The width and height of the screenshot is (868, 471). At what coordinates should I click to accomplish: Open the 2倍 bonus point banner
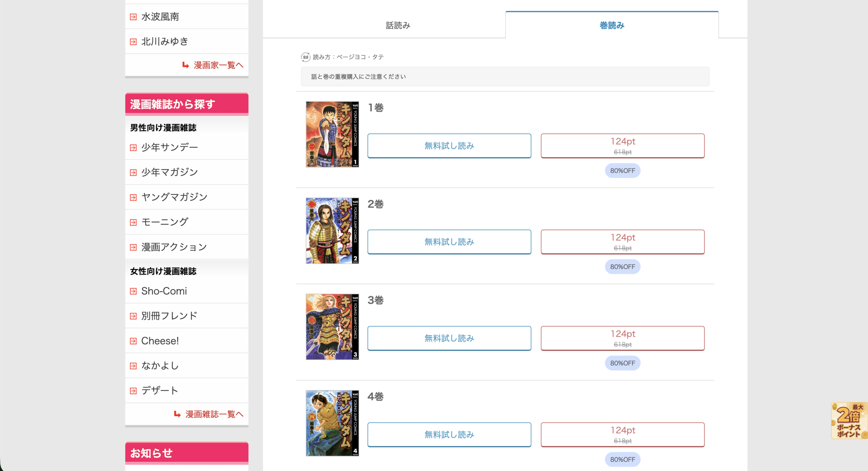(849, 421)
